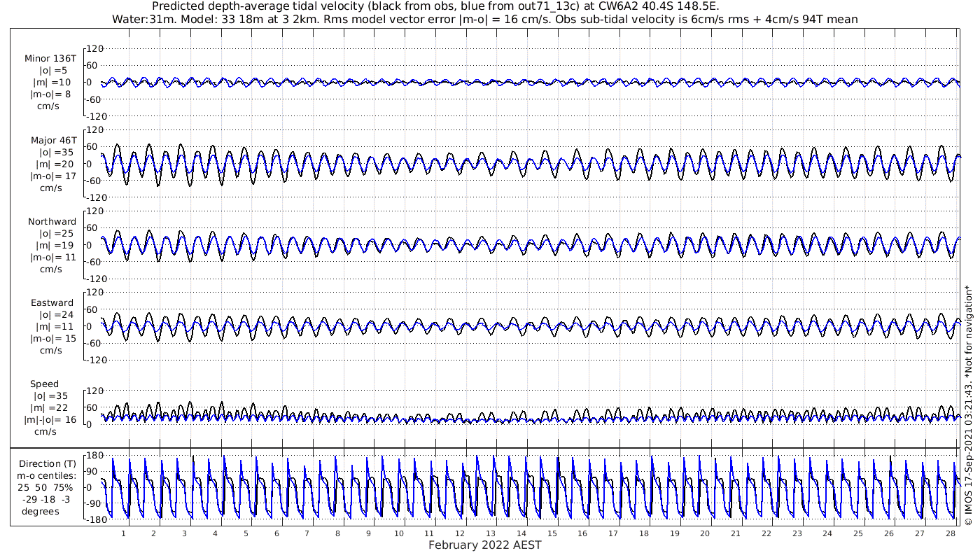This screenshot has width=980, height=560.
Task: Click '|m| =10' in the Minor panel
Action: [x=52, y=83]
